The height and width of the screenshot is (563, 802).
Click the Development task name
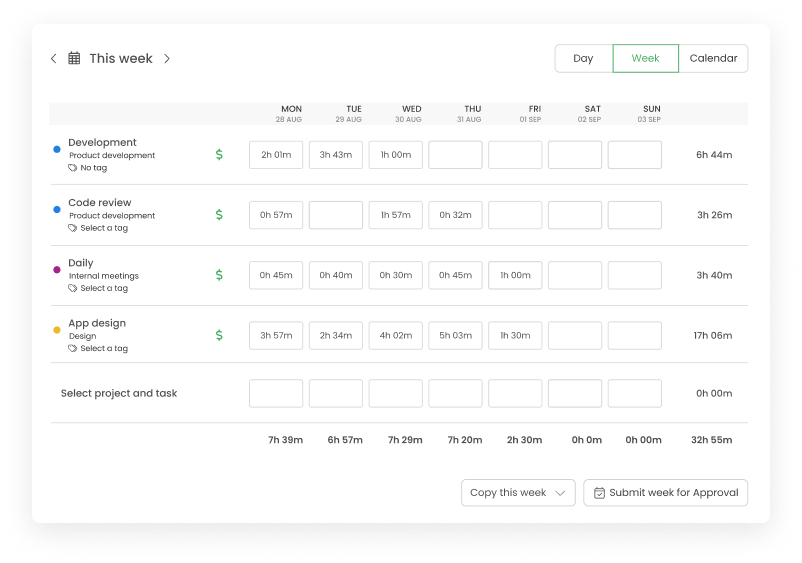102,142
